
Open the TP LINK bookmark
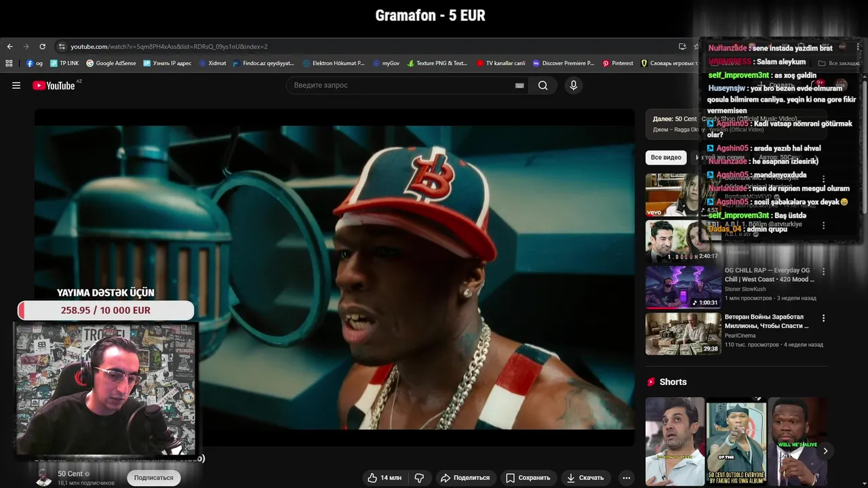point(64,63)
